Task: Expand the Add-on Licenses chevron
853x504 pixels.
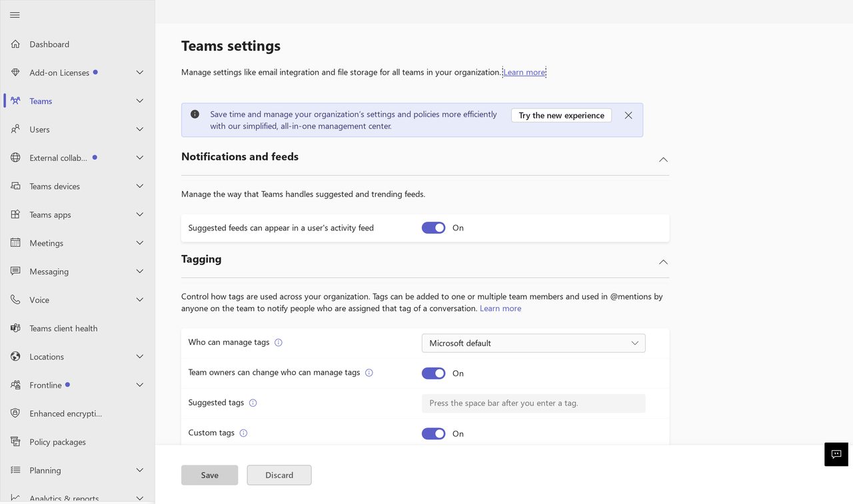Action: click(x=140, y=73)
